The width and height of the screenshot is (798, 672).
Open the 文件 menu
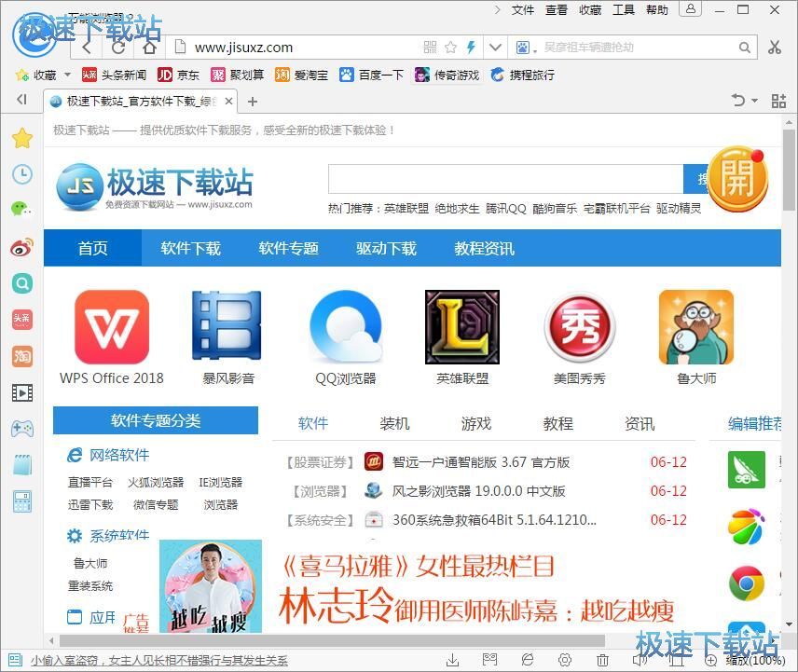click(523, 9)
